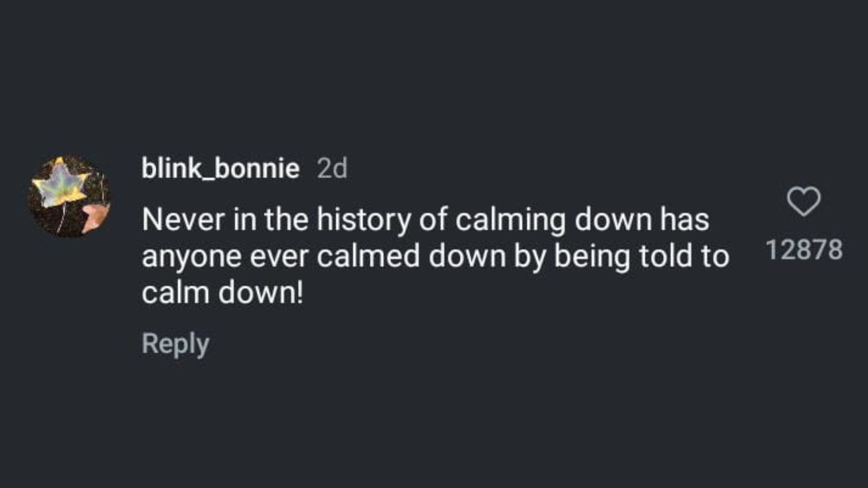Open blink_bonnie's leaf profile picture
This screenshot has width=868, height=488.
(69, 197)
